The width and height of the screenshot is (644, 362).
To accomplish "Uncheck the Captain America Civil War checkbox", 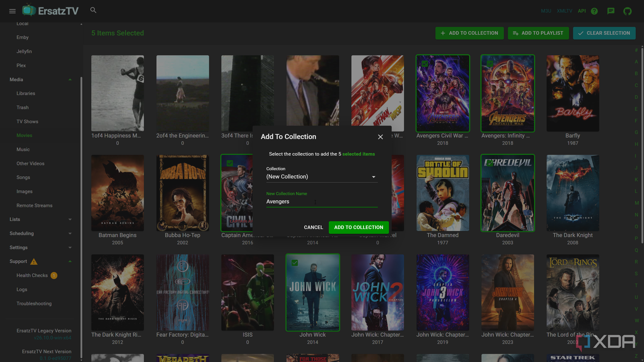I will (x=230, y=163).
